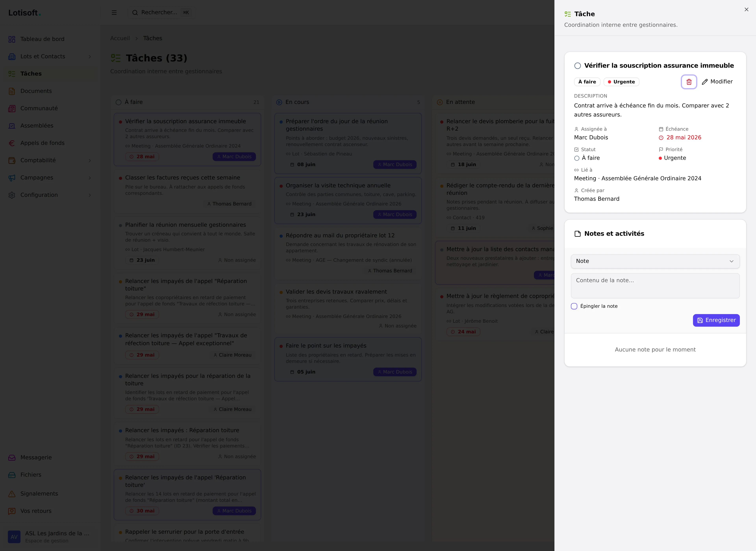Click the 28 mai 2026 échéance value
The width and height of the screenshot is (756, 551).
coord(684,137)
